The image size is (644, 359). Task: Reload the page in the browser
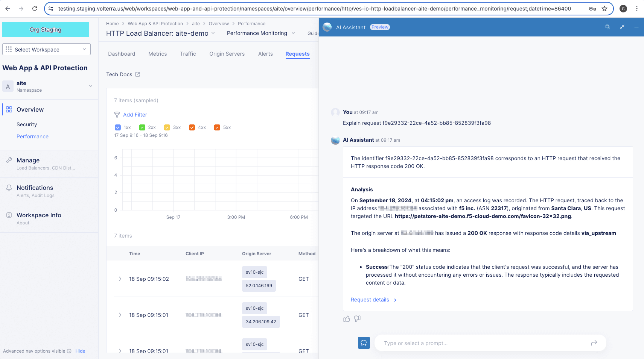pos(35,9)
